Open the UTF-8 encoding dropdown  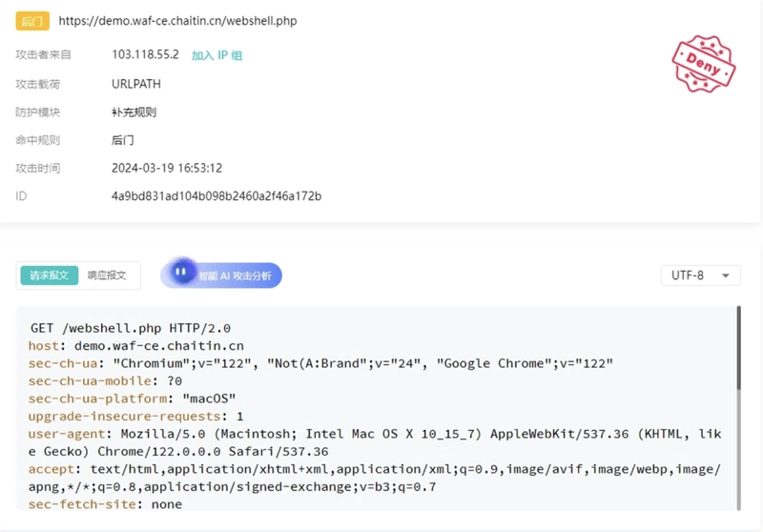coord(700,276)
